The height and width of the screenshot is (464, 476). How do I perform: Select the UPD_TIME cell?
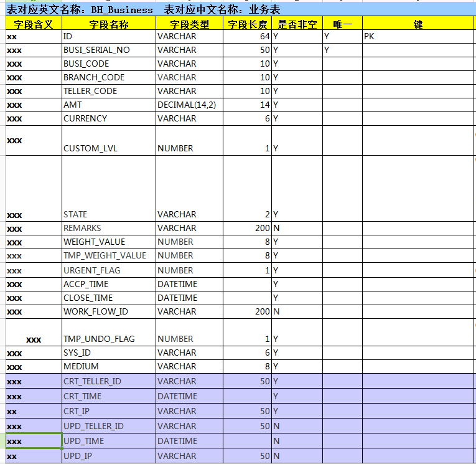click(109, 440)
